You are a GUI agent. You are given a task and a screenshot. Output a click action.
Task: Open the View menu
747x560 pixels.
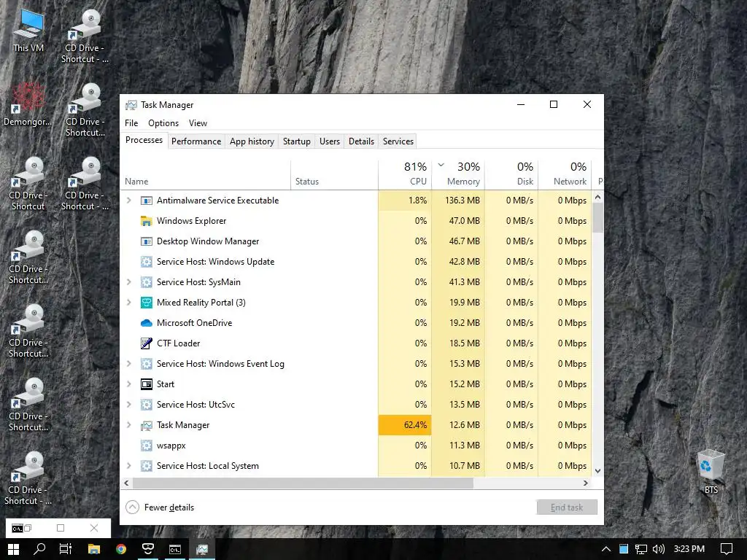198,123
